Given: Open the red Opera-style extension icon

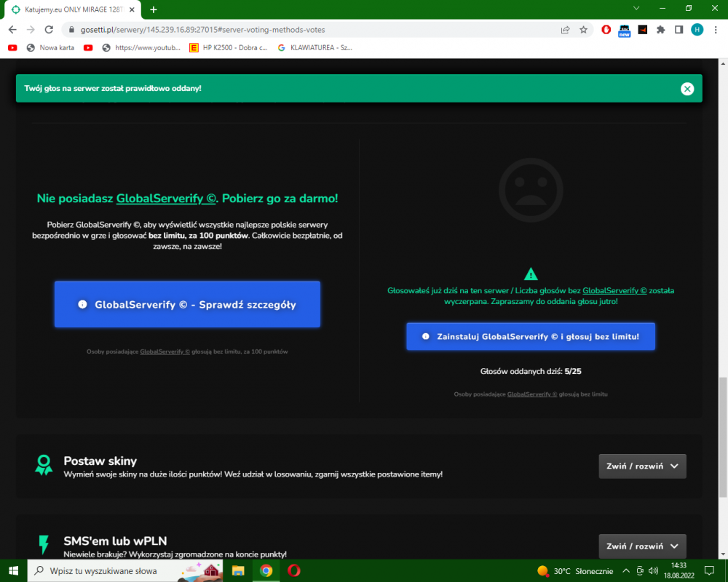Looking at the screenshot, I should [x=606, y=30].
